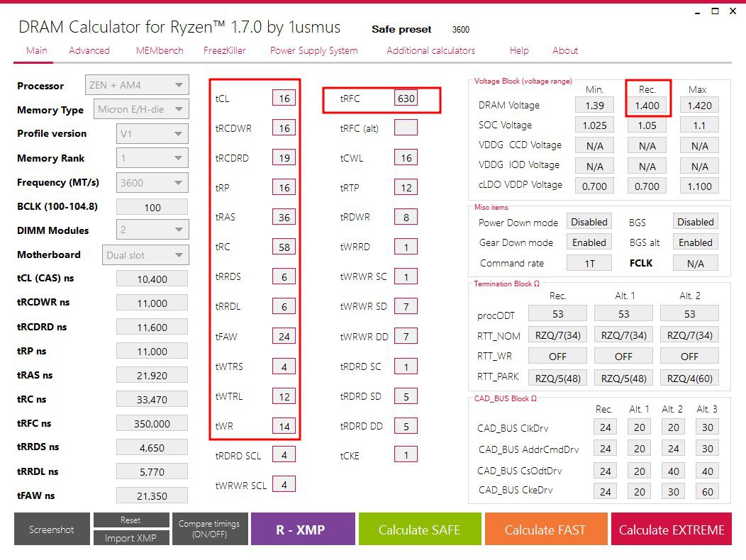746x560 pixels.
Task: Open the Help tab
Action: pos(519,50)
